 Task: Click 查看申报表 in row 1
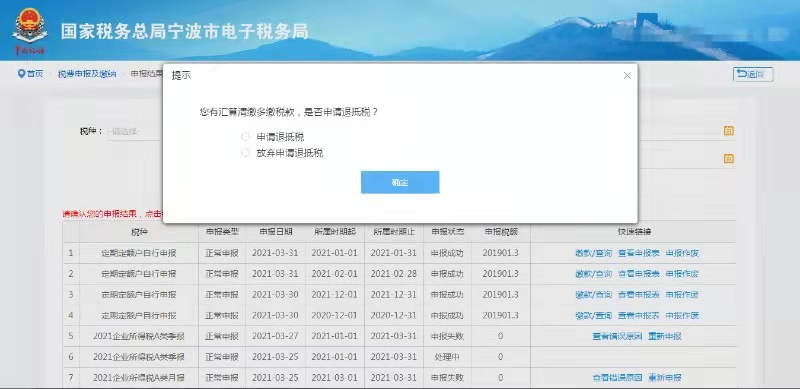click(x=639, y=253)
